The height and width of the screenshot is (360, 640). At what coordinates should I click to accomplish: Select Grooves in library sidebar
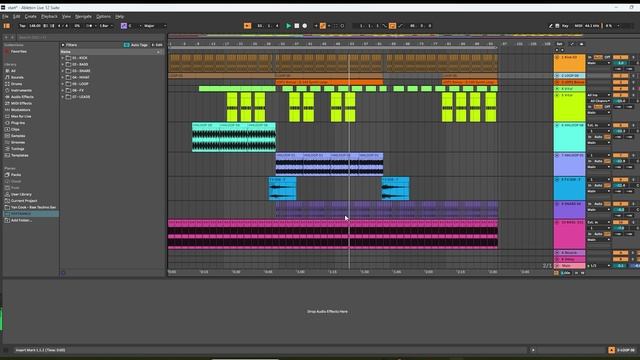pyautogui.click(x=18, y=142)
